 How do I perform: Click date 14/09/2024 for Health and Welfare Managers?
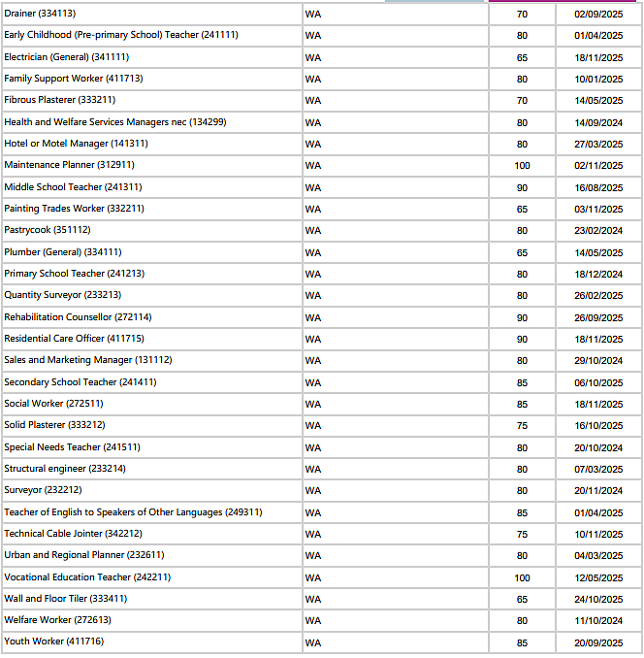click(598, 123)
